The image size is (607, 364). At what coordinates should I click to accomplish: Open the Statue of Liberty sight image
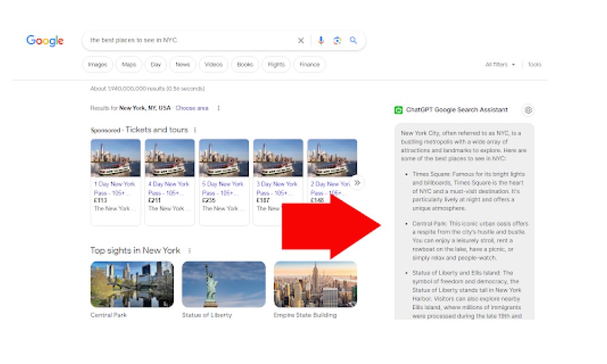pos(224,285)
